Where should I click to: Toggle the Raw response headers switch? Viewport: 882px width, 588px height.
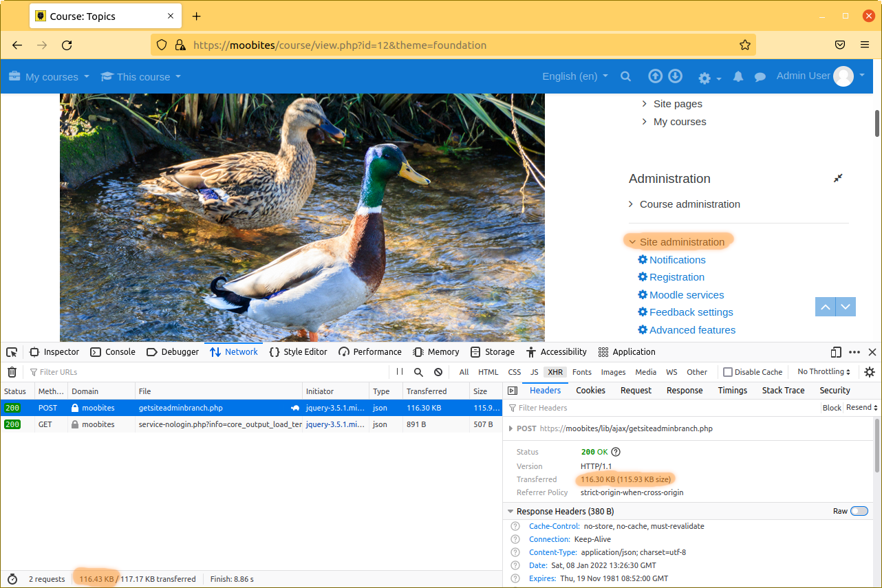click(859, 511)
